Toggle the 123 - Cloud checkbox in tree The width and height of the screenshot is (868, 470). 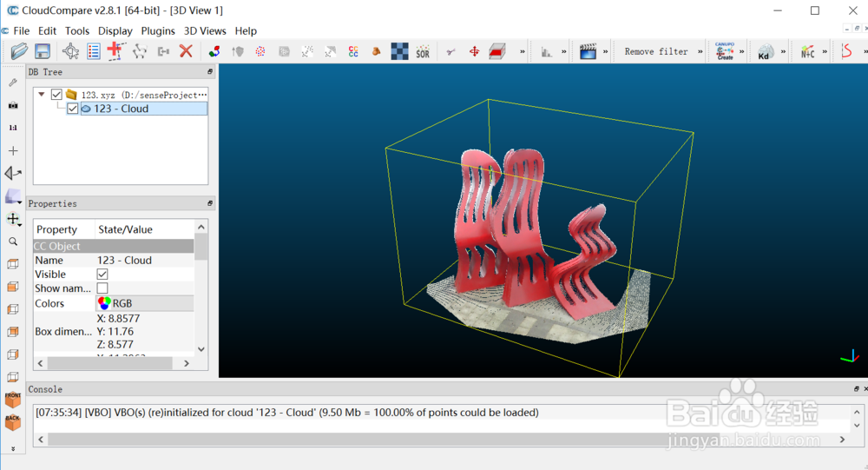point(73,109)
